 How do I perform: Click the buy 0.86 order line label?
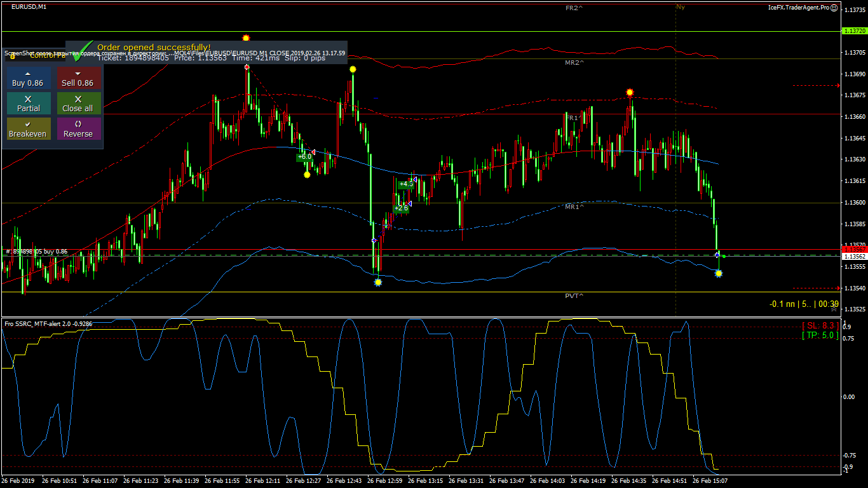point(36,252)
